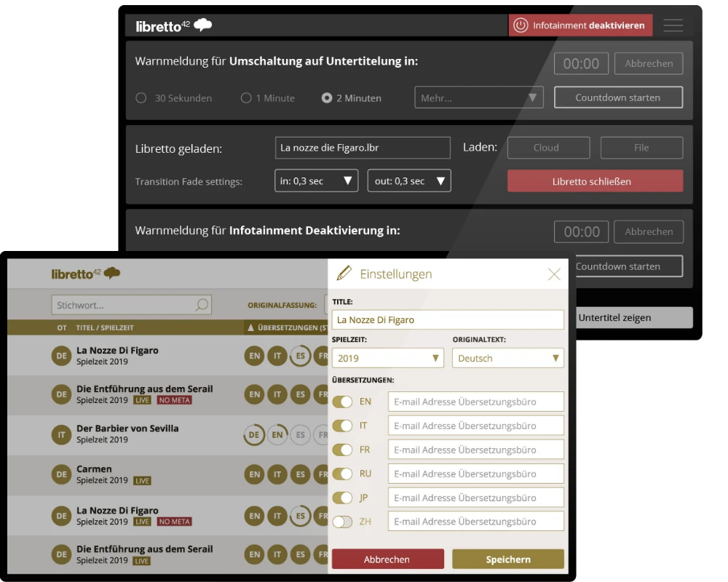This screenshot has height=582, width=728.
Task: Click IT language badge for Der Barbier von Sevilla
Action: [60, 434]
